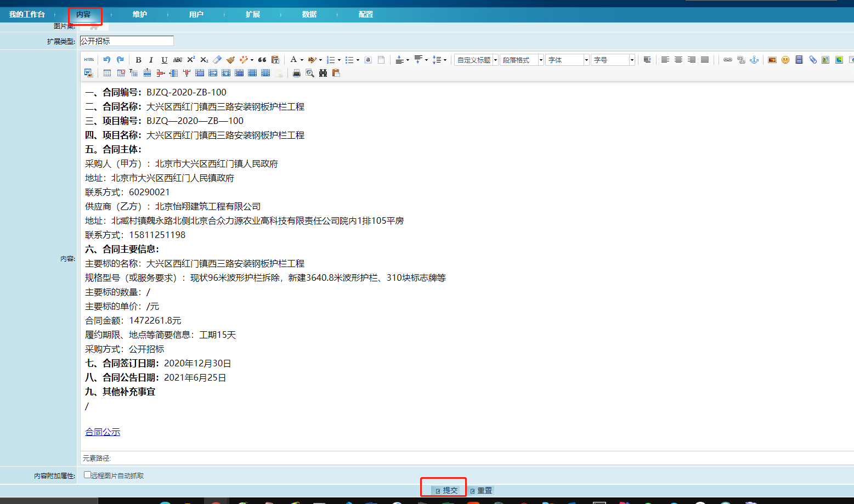Open the highlight color dropdown arrow
Screen dimensions: 854x504
click(320, 60)
